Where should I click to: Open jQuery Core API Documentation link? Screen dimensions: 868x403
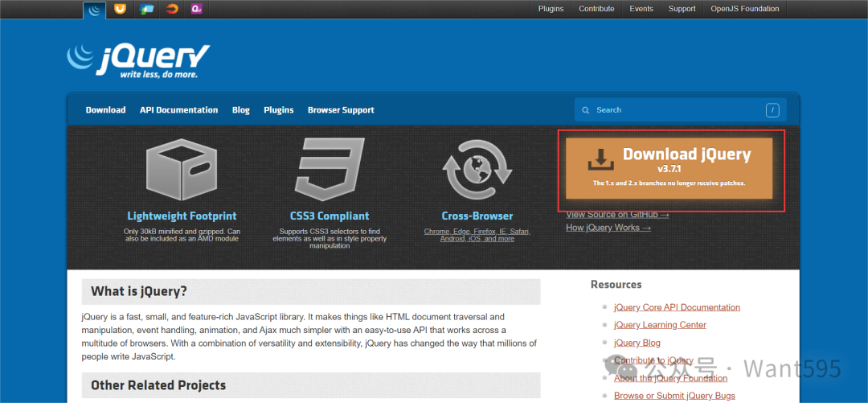coord(677,307)
